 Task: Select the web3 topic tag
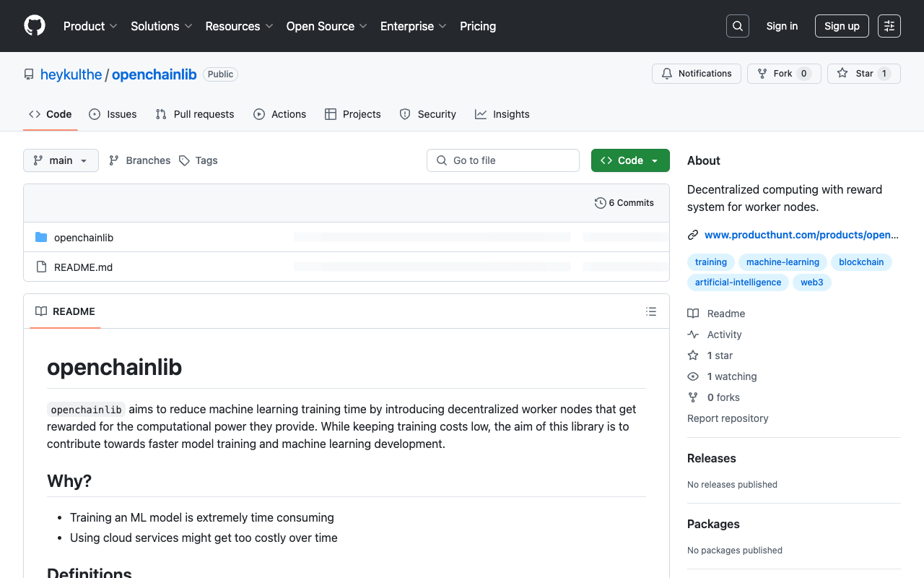(812, 282)
